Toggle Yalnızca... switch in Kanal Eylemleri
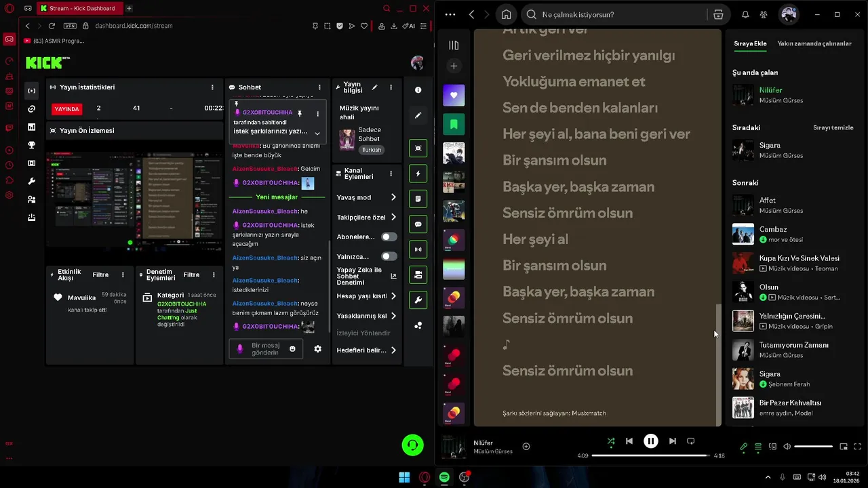Screen dimensions: 868x488 point(389,256)
